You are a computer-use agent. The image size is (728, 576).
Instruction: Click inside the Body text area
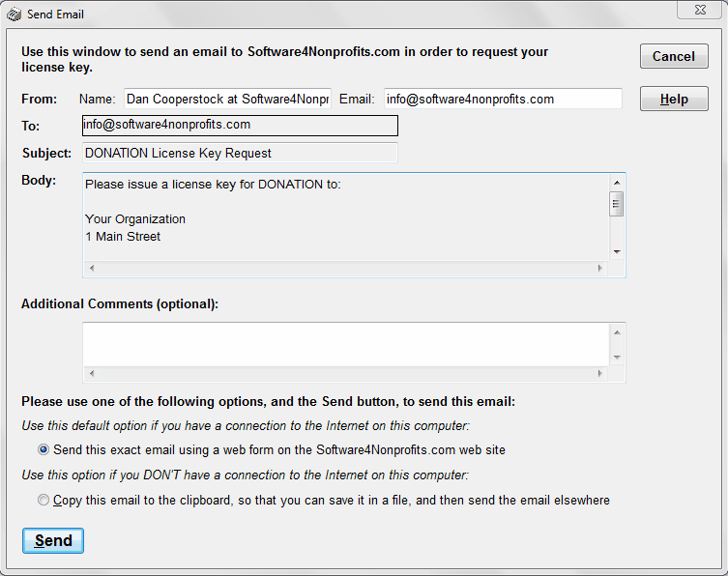tap(346, 216)
